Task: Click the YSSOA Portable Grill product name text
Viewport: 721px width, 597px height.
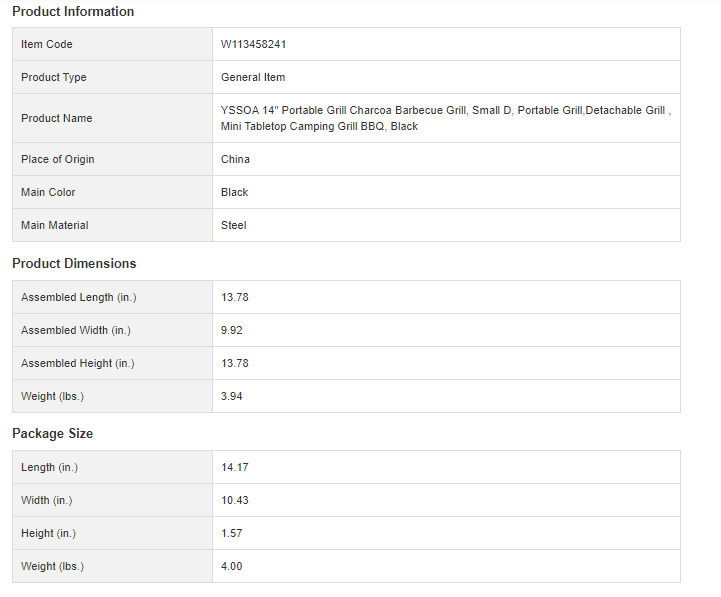Action: (445, 118)
